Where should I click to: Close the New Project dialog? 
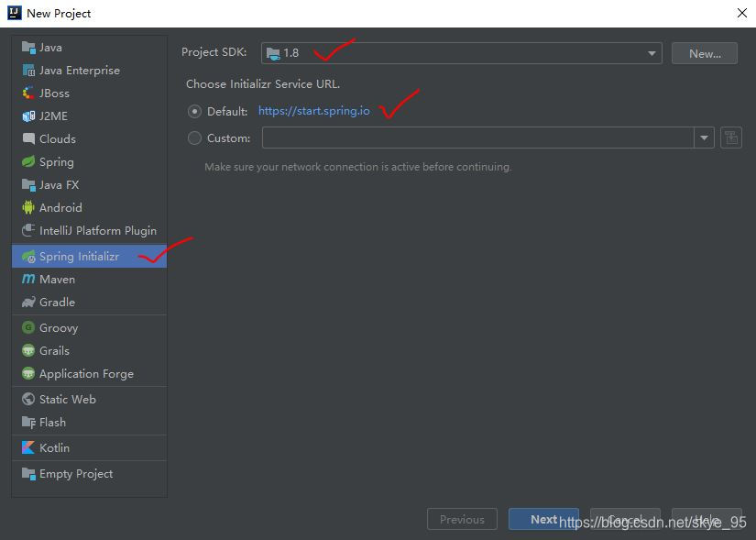(742, 13)
